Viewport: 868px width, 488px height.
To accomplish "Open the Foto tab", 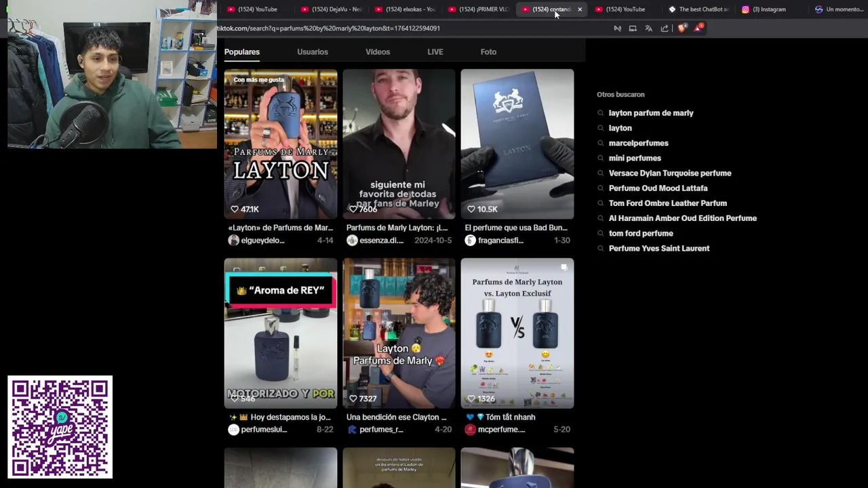I will click(488, 52).
